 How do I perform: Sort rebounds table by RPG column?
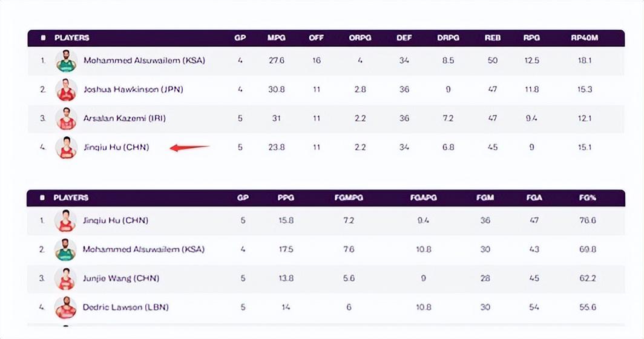(x=531, y=38)
